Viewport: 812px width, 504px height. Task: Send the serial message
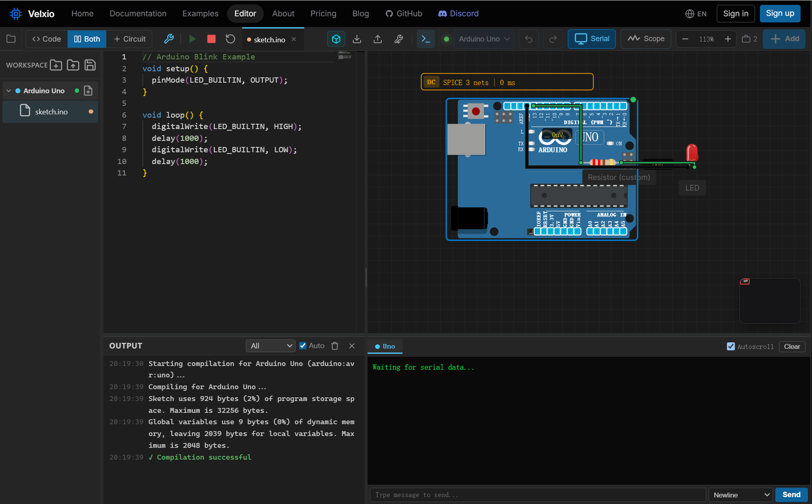(791, 495)
